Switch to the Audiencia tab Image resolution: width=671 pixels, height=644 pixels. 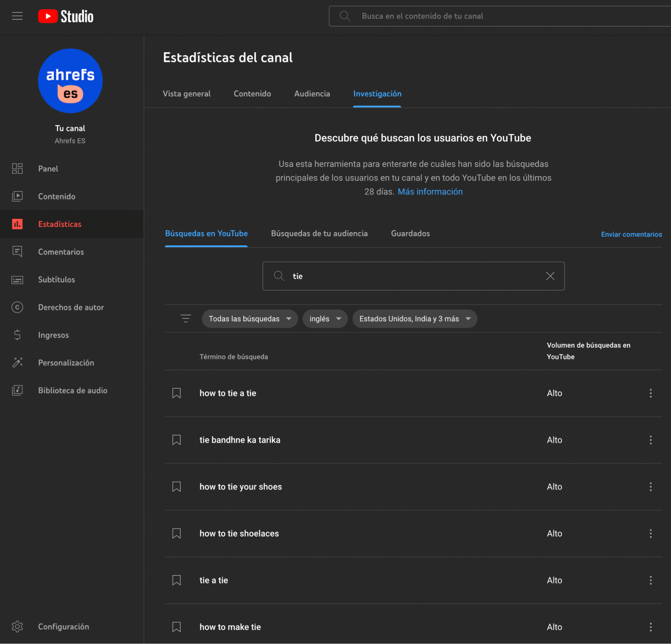click(x=312, y=93)
